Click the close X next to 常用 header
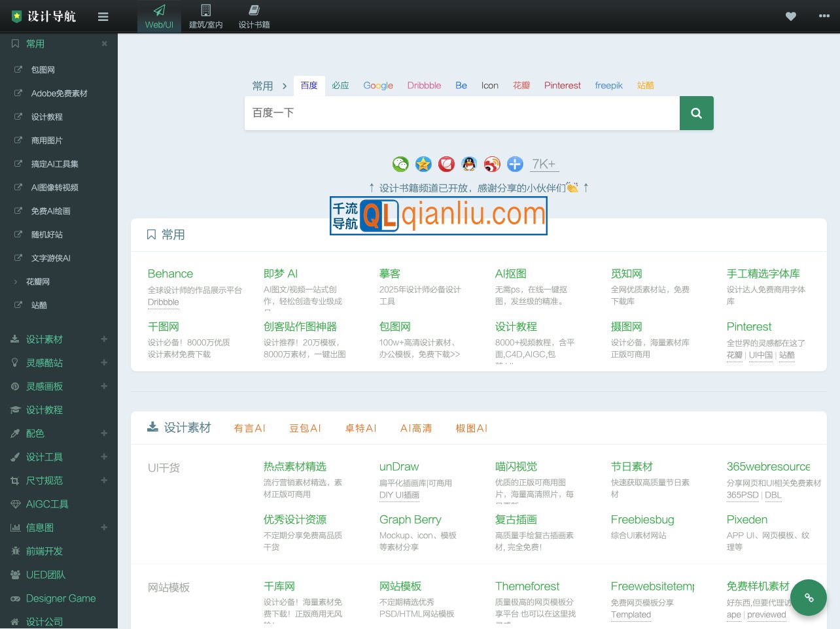Image resolution: width=840 pixels, height=629 pixels. coord(105,44)
